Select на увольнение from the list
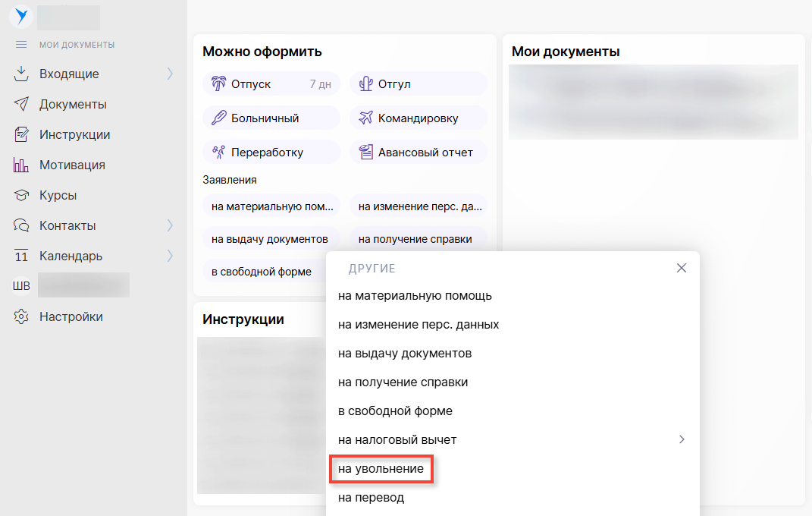The width and height of the screenshot is (812, 516). click(x=381, y=469)
